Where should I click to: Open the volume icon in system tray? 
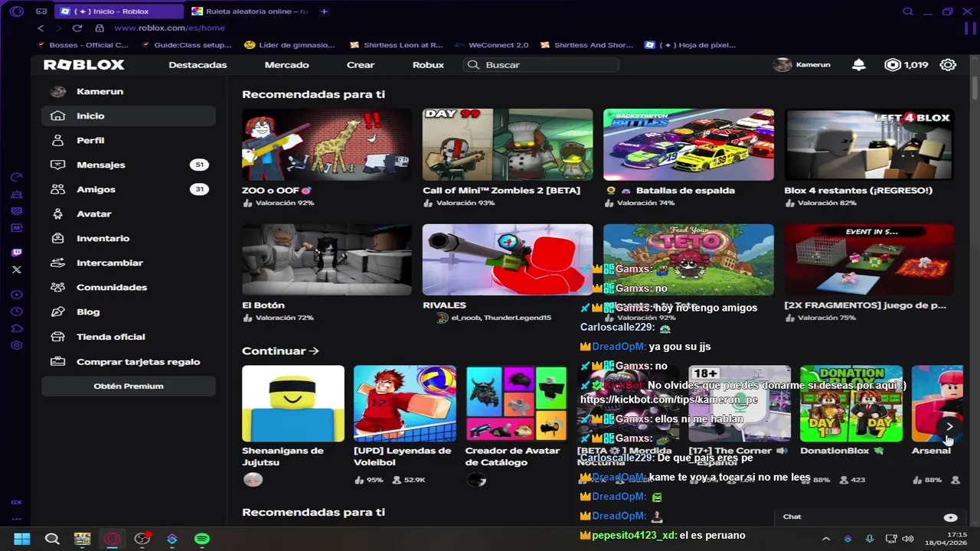(x=908, y=539)
